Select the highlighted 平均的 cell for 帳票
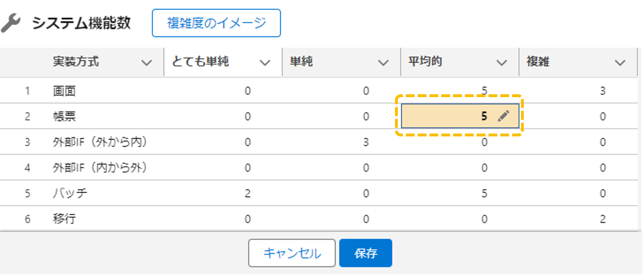This screenshot has height=276, width=644. (x=459, y=116)
